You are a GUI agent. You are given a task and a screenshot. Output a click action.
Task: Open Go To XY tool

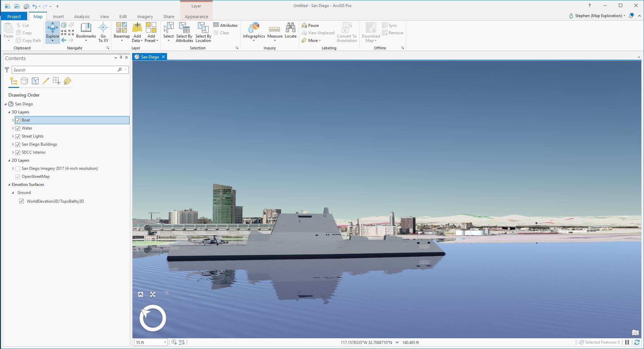coord(103,32)
